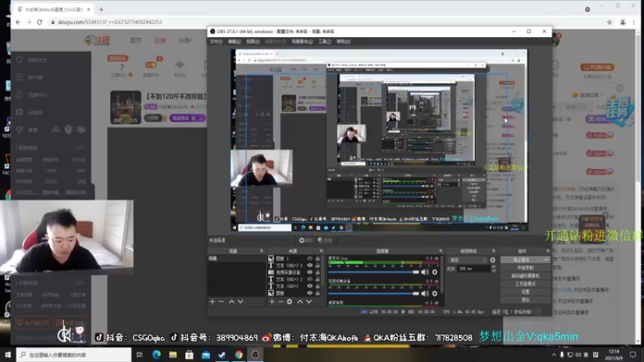Move source down in sources list
The height and width of the screenshot is (362, 644).
(x=309, y=302)
